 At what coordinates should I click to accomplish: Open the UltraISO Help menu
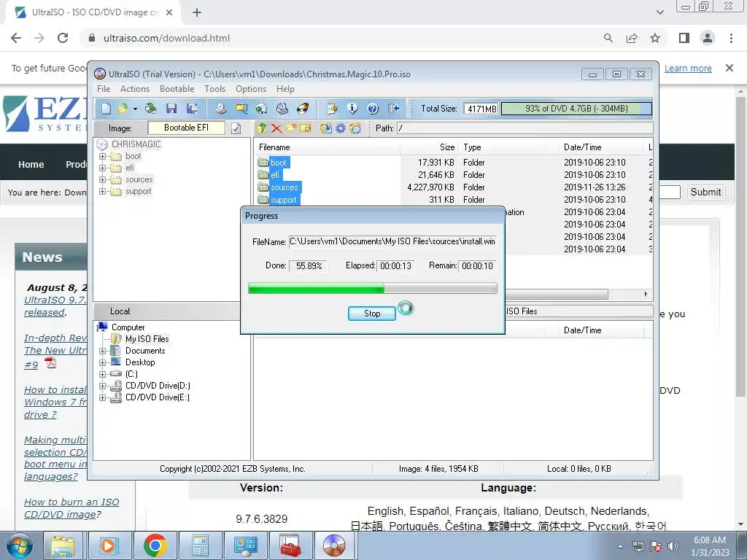pos(285,89)
